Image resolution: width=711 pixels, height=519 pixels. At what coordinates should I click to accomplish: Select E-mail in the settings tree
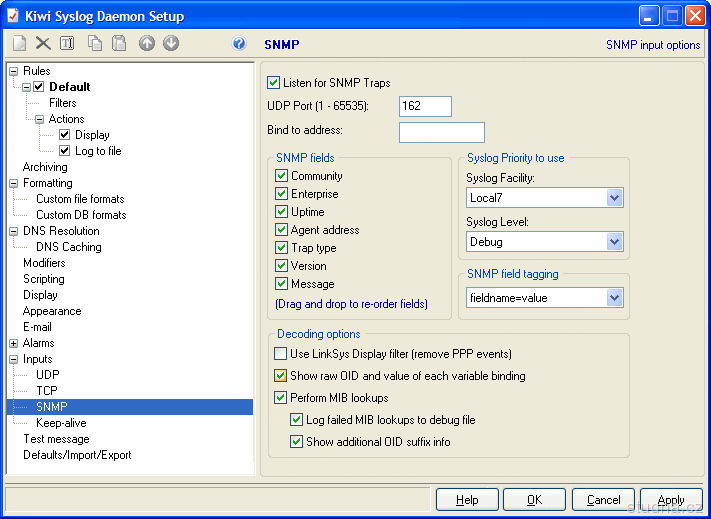[37, 327]
